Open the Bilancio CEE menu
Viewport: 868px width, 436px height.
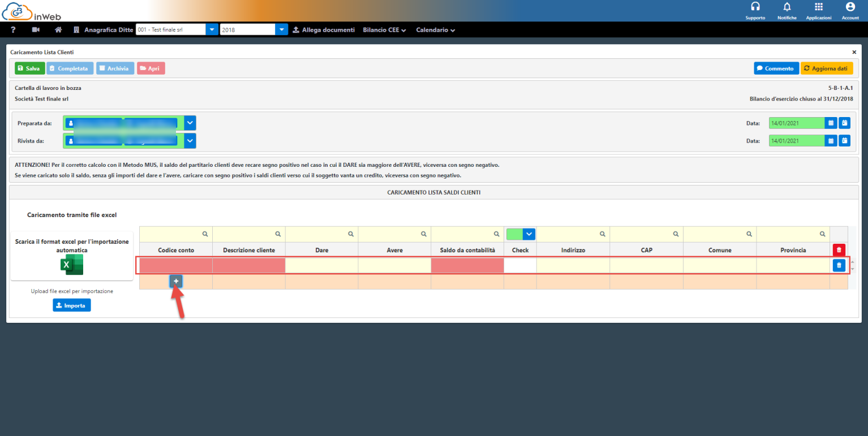pyautogui.click(x=384, y=30)
